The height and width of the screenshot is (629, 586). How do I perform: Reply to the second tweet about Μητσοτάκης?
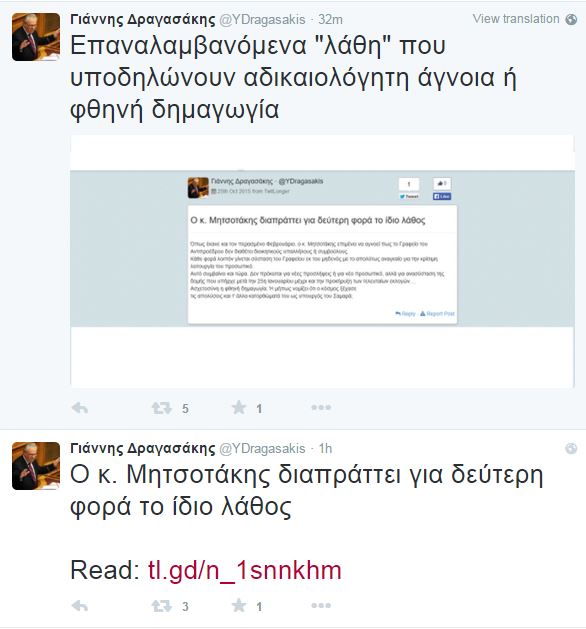(80, 606)
